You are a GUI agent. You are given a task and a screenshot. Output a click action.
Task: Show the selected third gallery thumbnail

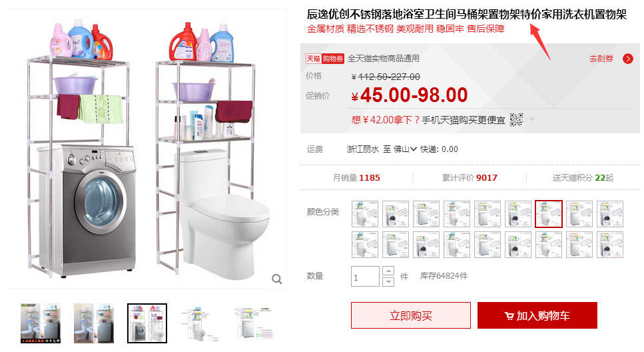147,323
